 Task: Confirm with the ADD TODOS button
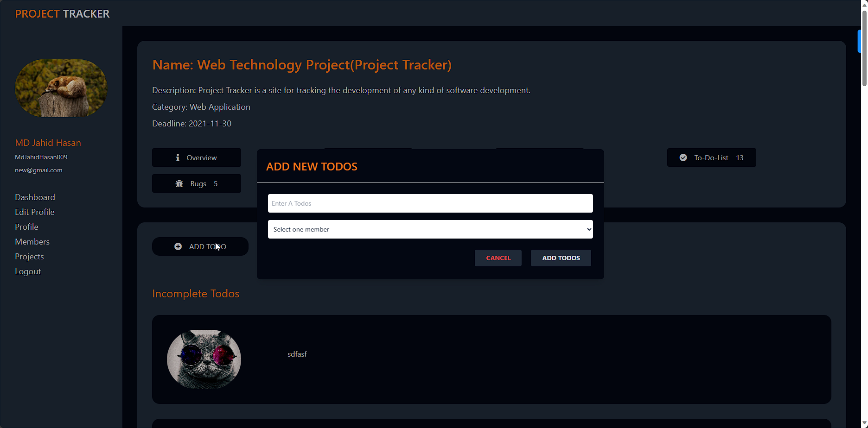[x=561, y=258]
